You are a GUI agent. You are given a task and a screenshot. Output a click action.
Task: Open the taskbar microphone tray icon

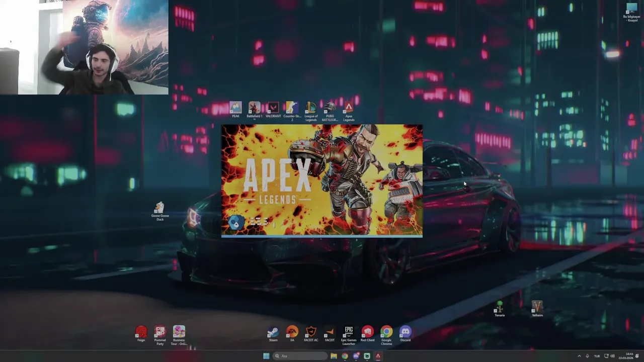587,356
